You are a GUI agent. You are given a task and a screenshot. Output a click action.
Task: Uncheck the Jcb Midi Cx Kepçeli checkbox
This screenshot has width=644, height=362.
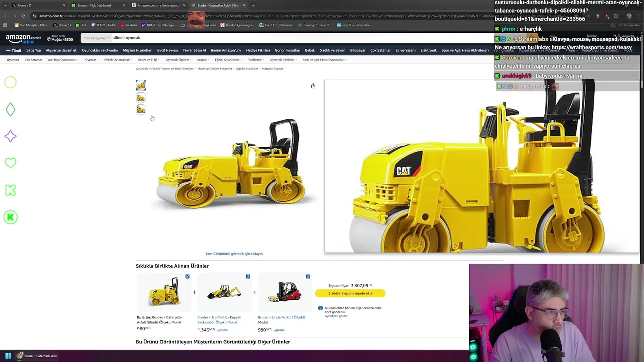(248, 276)
